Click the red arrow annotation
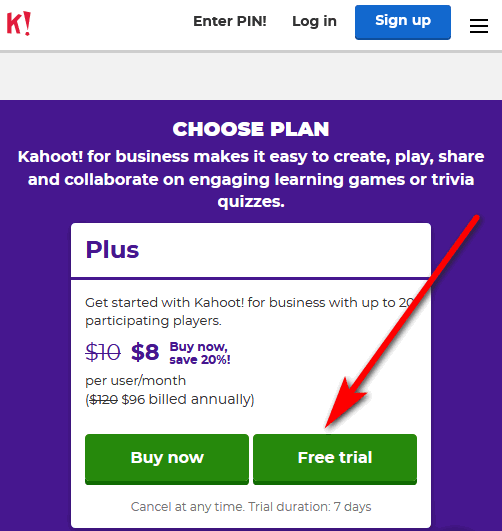This screenshot has height=531, width=502. coord(401,322)
